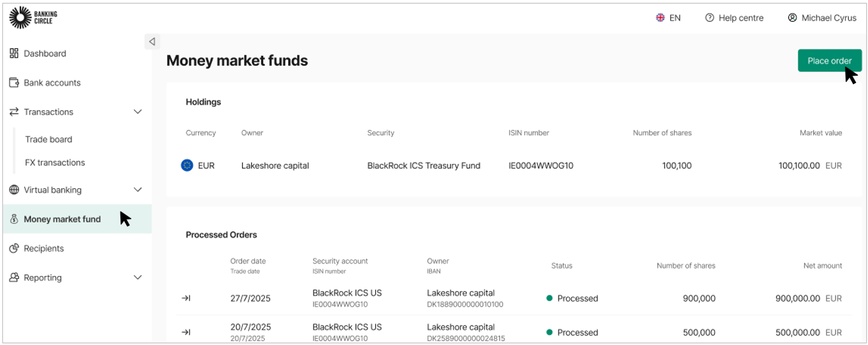Viewport: 868px width, 345px height.
Task: Click Number of shares header in Holdings
Action: pyautogui.click(x=662, y=133)
